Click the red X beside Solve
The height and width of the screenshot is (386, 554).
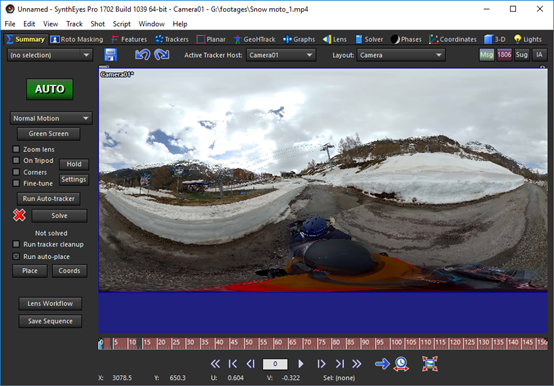point(19,215)
